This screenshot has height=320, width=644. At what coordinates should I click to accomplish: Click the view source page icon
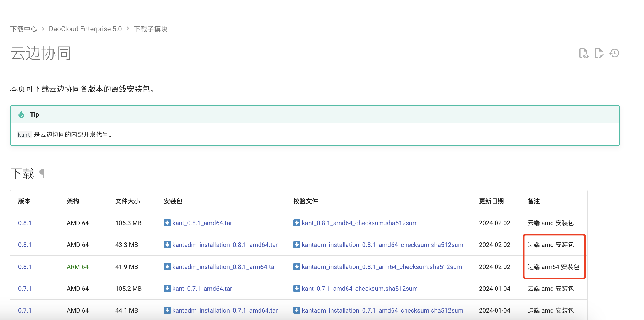click(583, 53)
